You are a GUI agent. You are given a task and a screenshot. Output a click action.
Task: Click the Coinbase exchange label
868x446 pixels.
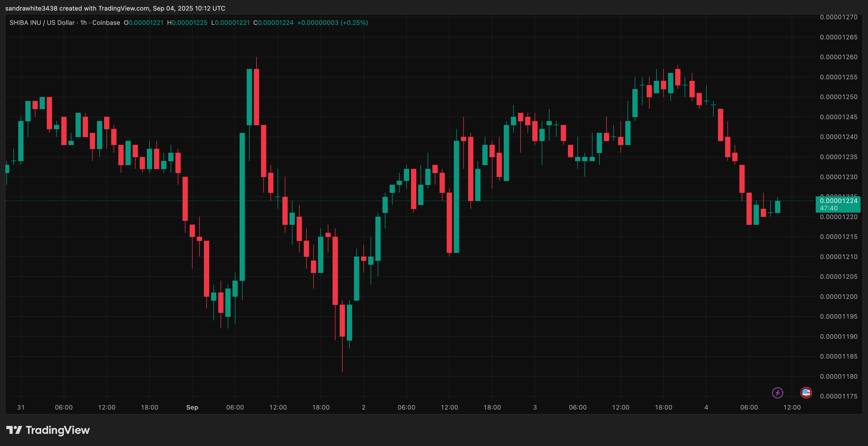pyautogui.click(x=106, y=22)
